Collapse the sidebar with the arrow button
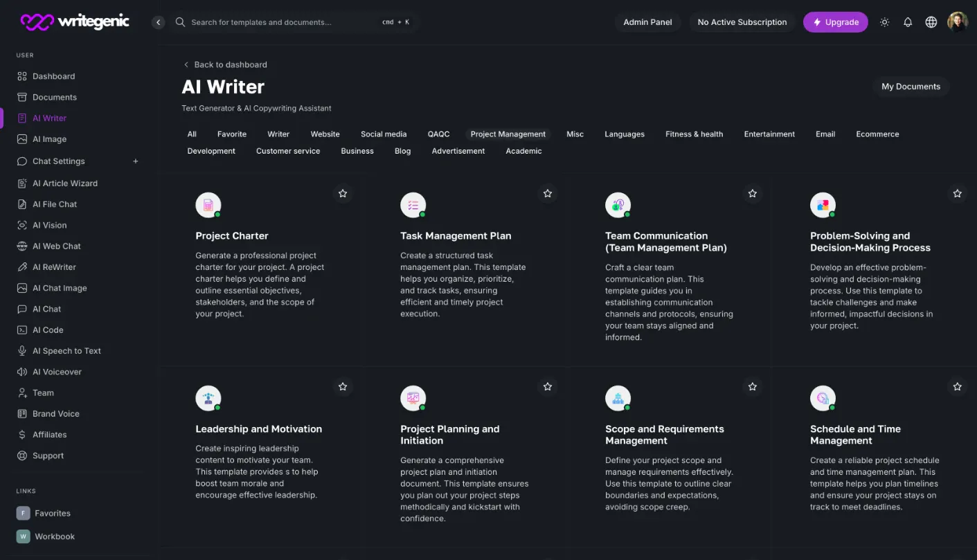The height and width of the screenshot is (560, 977). (158, 22)
